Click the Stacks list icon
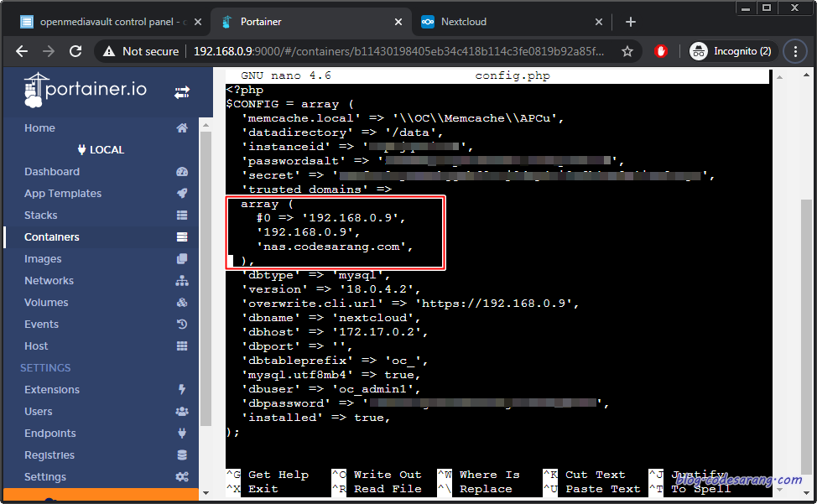 click(182, 215)
